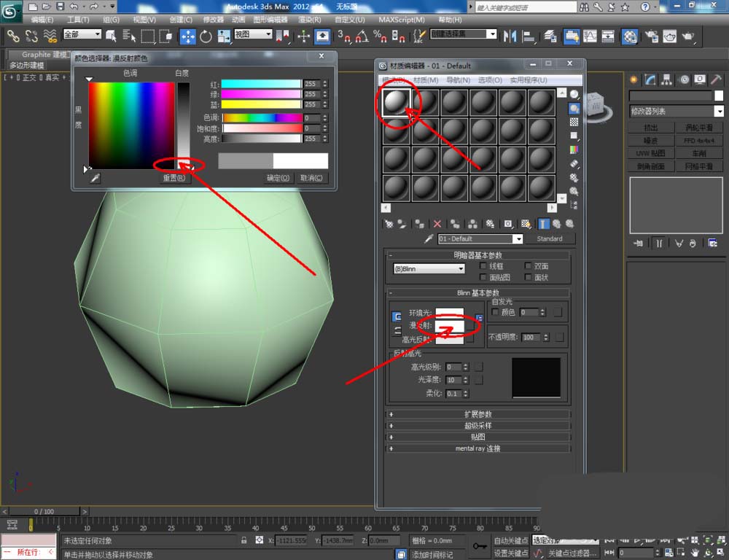This screenshot has height=560, width=729.
Task: Open the 渲染(R) menu
Action: (x=309, y=20)
